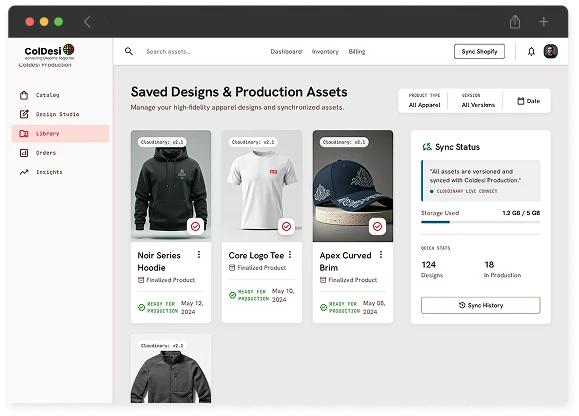Screen dimensions: 579x416
Task: Open the user profile avatar
Action: coord(551,51)
